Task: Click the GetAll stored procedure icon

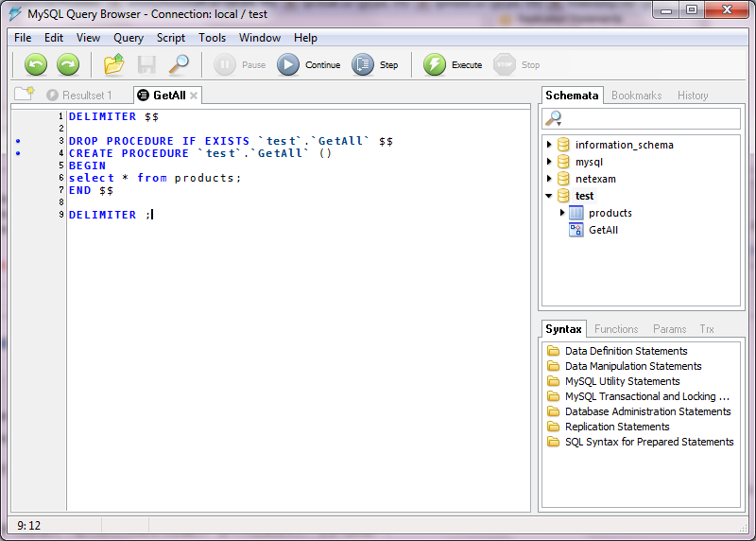Action: 576,230
